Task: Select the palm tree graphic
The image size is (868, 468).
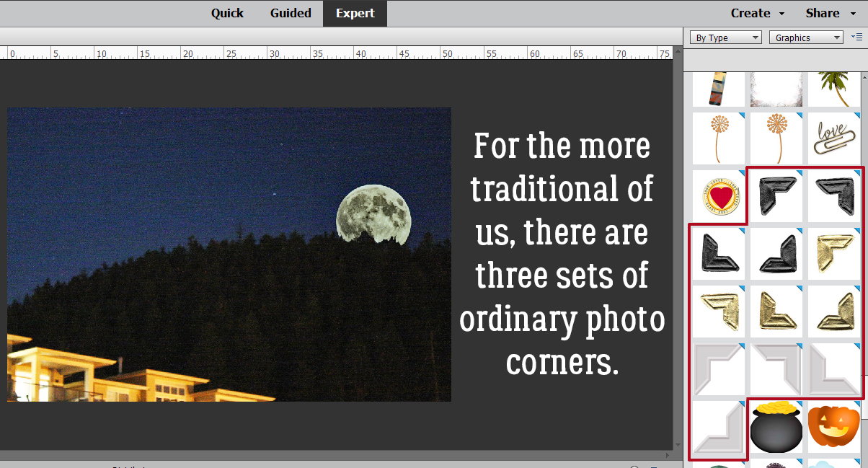Action: click(834, 89)
